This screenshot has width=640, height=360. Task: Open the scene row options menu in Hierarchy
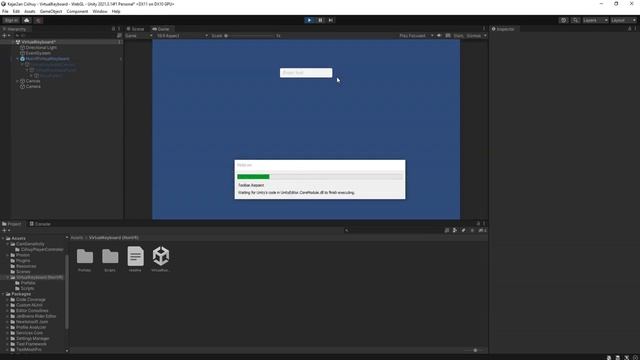tap(119, 42)
